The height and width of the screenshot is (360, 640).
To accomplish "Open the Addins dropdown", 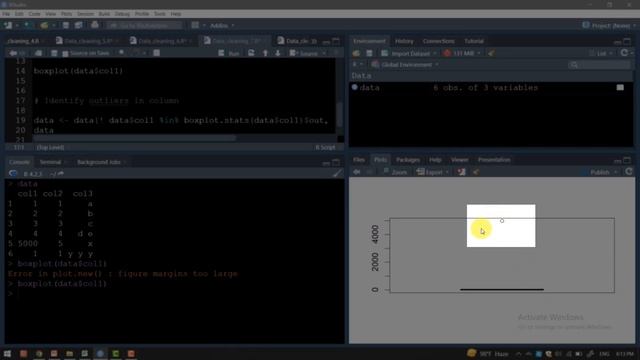I will tap(222, 25).
